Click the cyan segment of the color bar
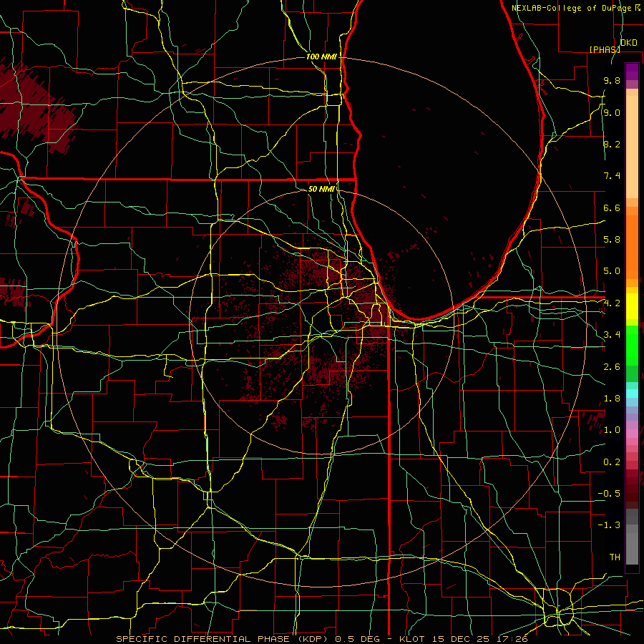This screenshot has width=644, height=644. coord(632,394)
